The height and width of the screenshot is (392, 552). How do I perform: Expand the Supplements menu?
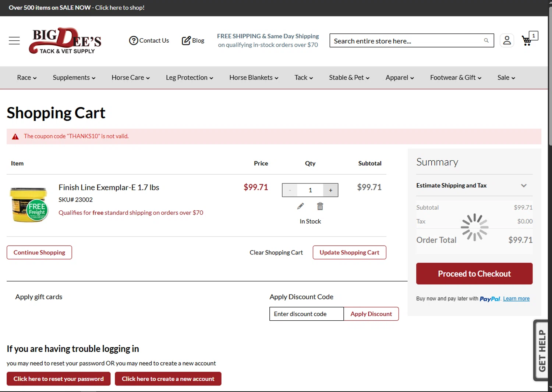74,78
